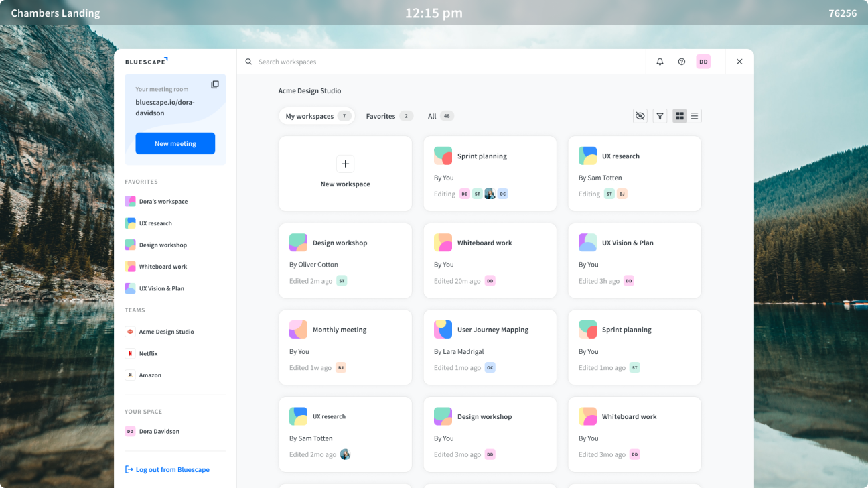Open help with the question mark icon
Viewport: 868px width, 488px height.
point(682,61)
